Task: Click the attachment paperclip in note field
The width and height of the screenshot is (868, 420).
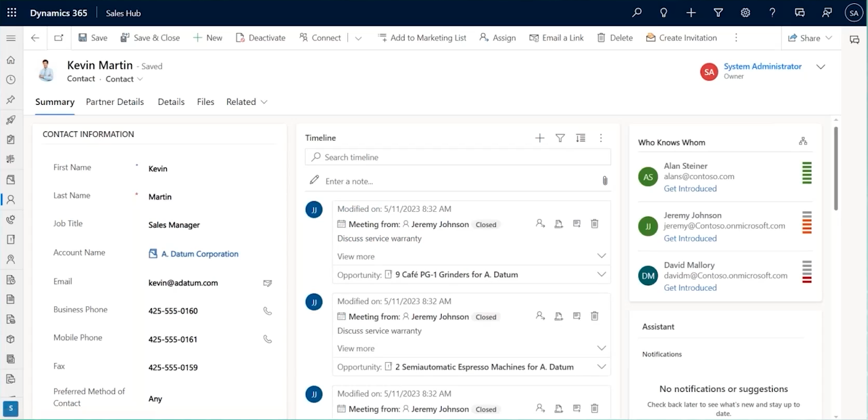Action: pyautogui.click(x=605, y=181)
